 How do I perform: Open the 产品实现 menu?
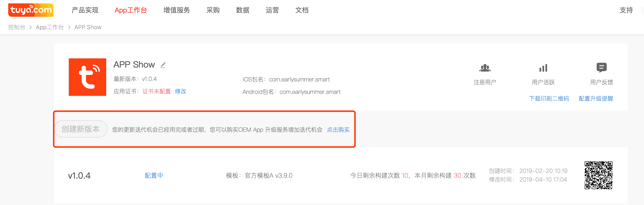click(x=85, y=10)
